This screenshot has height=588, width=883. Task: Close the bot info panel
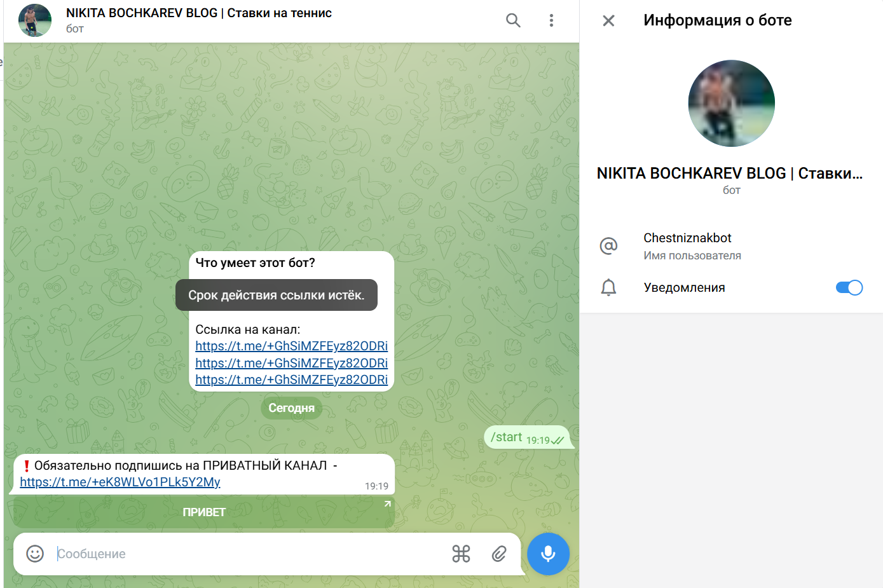(608, 20)
